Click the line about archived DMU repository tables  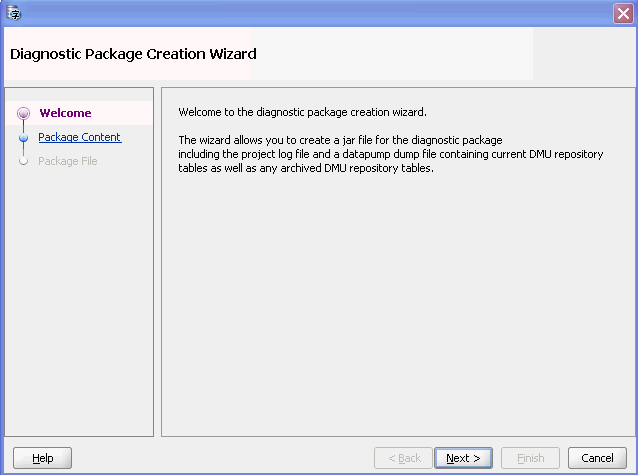click(306, 168)
